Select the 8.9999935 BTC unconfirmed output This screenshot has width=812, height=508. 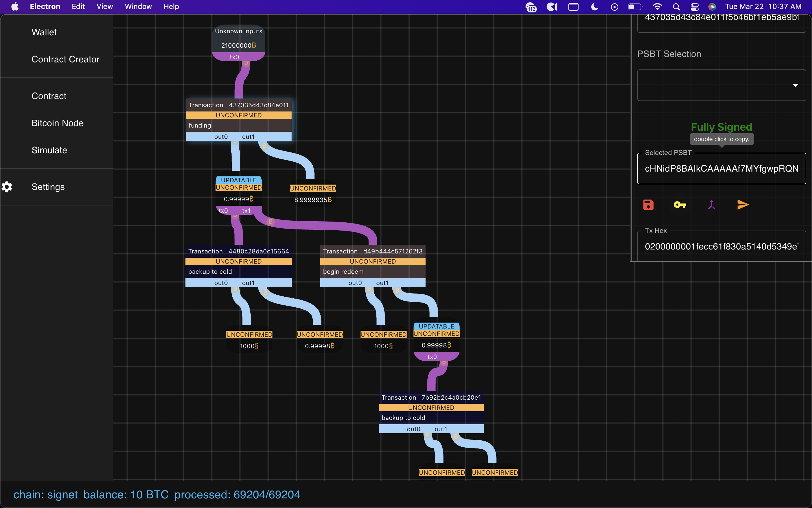click(313, 194)
